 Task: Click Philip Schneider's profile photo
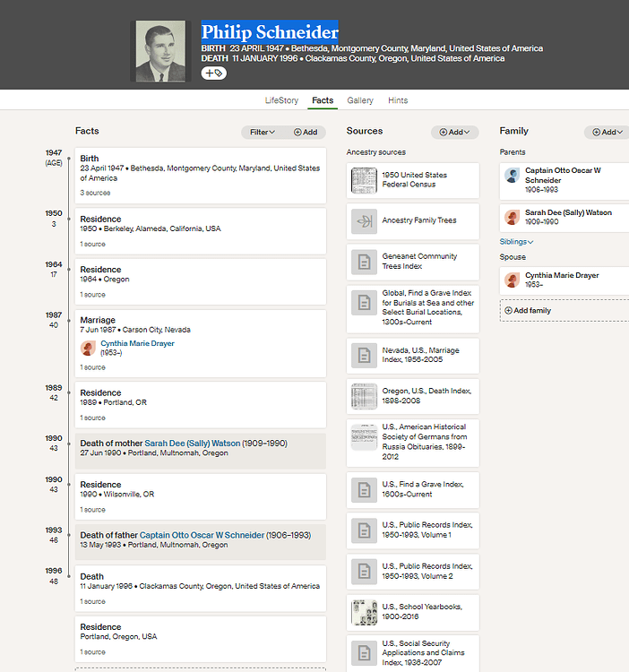click(x=160, y=52)
